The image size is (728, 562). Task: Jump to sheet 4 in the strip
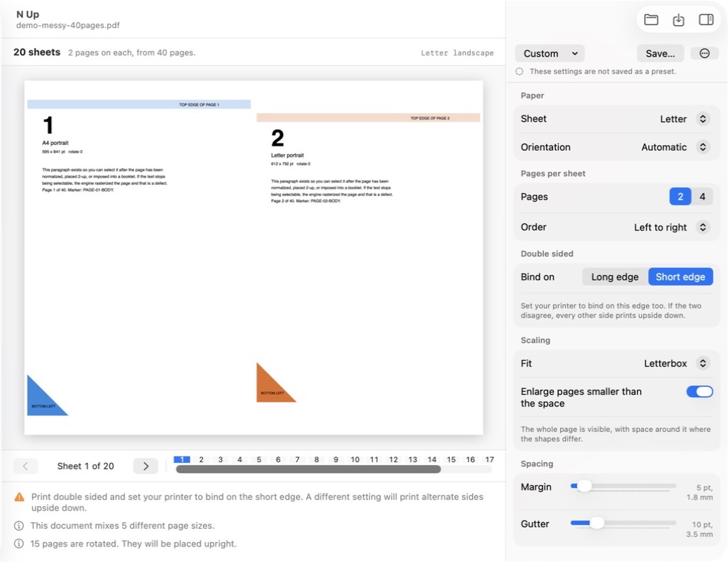240,459
